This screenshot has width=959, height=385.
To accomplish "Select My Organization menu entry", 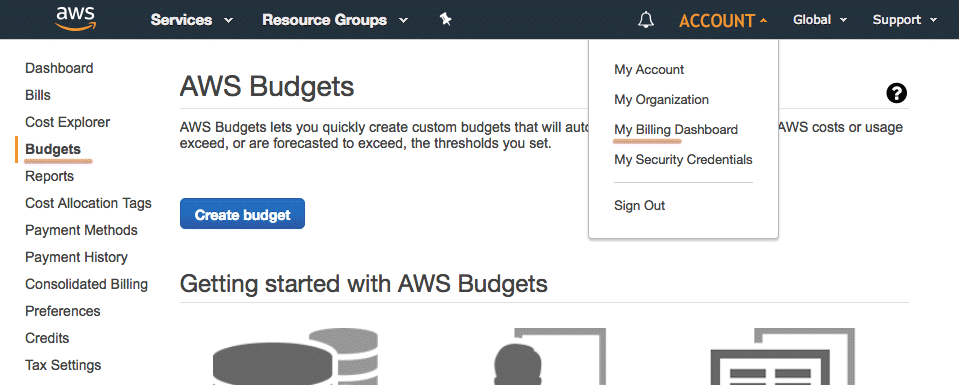I will 661,100.
